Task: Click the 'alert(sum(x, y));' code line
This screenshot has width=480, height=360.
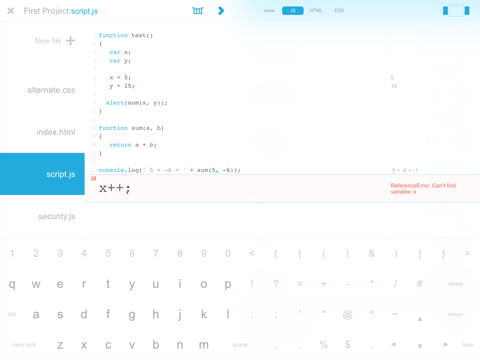Action: (136, 103)
